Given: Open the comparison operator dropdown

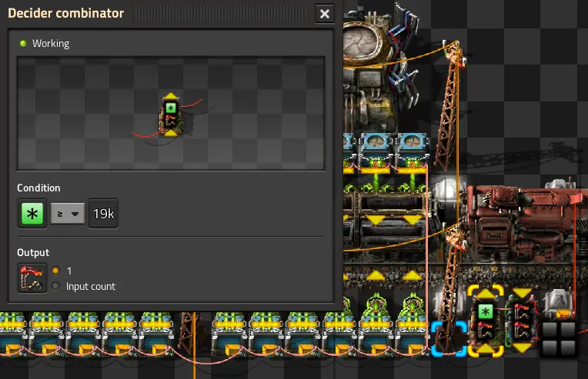Looking at the screenshot, I should 68,214.
